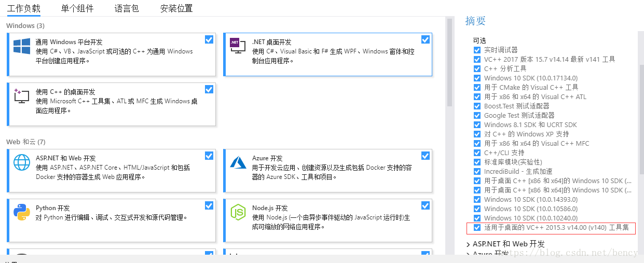This screenshot has width=644, height=263.
Task: Click the Windows logo icon of Universal Windows Platform
Action: point(22,46)
